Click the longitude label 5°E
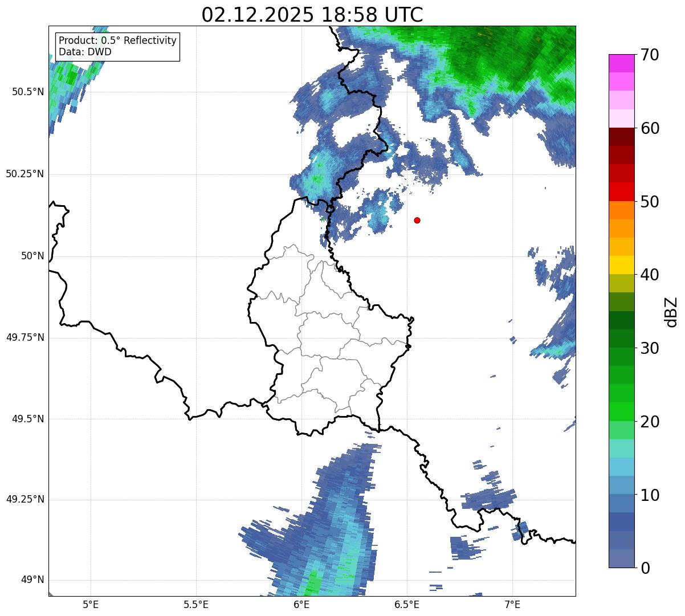The width and height of the screenshot is (685, 616). pyautogui.click(x=91, y=604)
